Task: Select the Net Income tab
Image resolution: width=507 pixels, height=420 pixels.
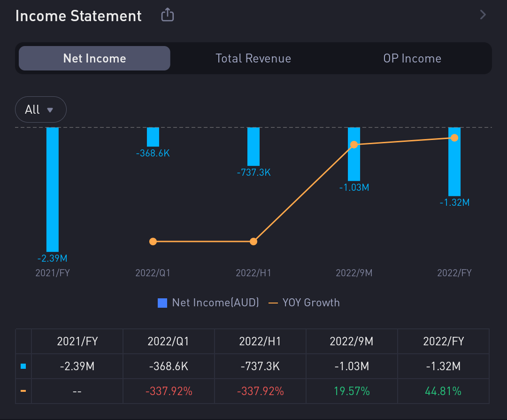Action: tap(94, 58)
